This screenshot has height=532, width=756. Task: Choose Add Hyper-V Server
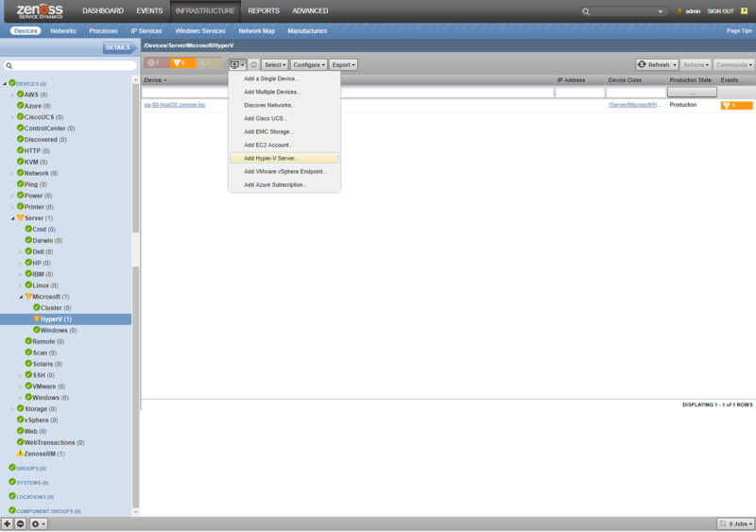(284, 158)
